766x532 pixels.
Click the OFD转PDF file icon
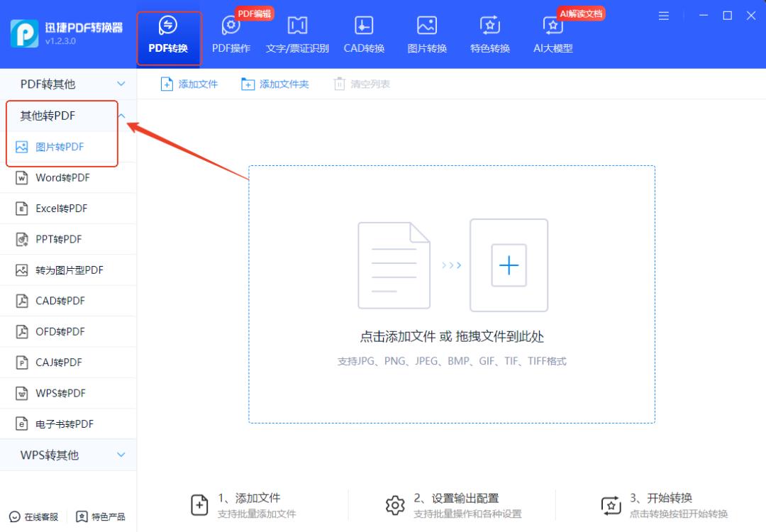[x=22, y=331]
